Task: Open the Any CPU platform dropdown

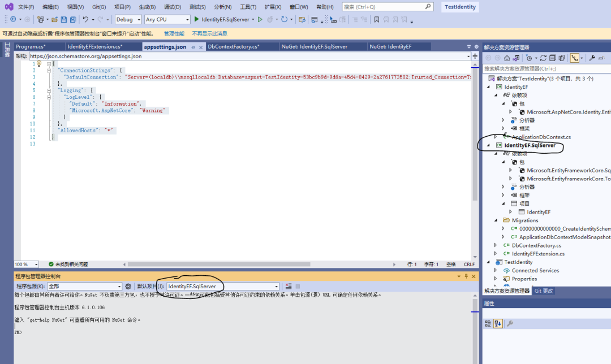Action: point(167,19)
